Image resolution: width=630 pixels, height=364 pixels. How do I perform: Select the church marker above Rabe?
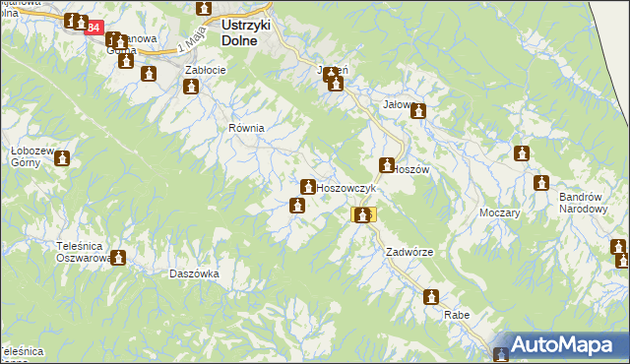coord(431,297)
